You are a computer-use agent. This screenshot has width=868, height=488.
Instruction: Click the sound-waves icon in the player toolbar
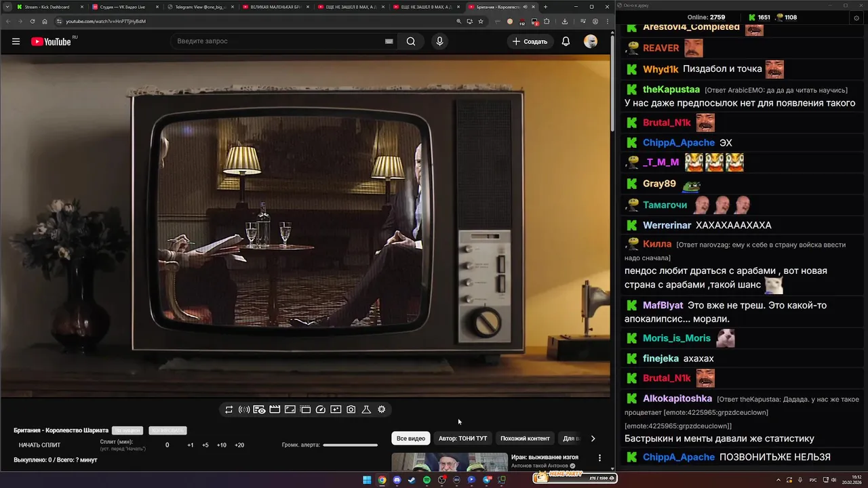click(244, 409)
